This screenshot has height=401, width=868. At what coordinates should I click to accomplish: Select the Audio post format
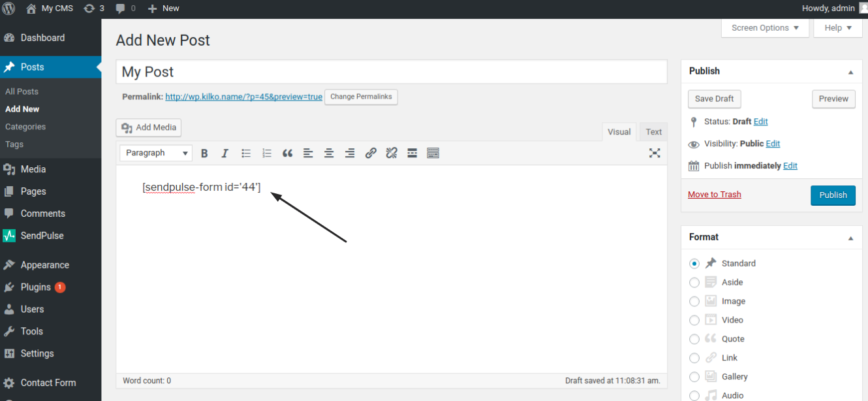click(x=694, y=395)
